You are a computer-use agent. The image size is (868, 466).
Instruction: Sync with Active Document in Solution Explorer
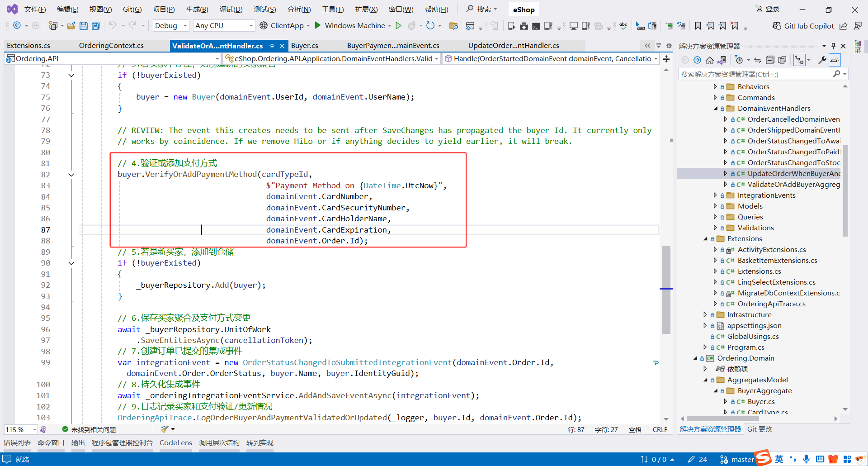coord(758,60)
